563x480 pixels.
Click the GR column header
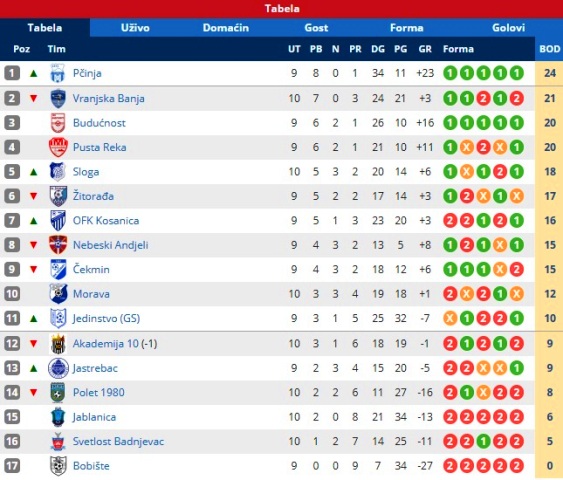click(425, 49)
